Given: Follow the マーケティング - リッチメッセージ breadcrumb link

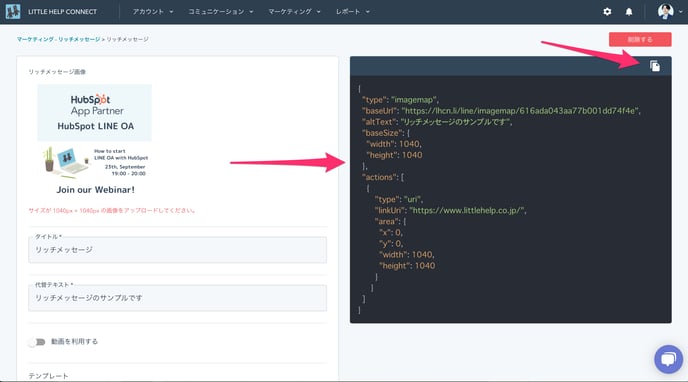Looking at the screenshot, I should (58, 39).
